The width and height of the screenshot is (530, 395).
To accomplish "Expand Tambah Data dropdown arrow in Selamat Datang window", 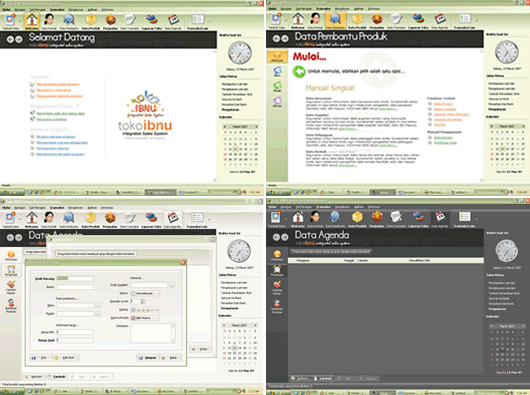I will (19, 21).
